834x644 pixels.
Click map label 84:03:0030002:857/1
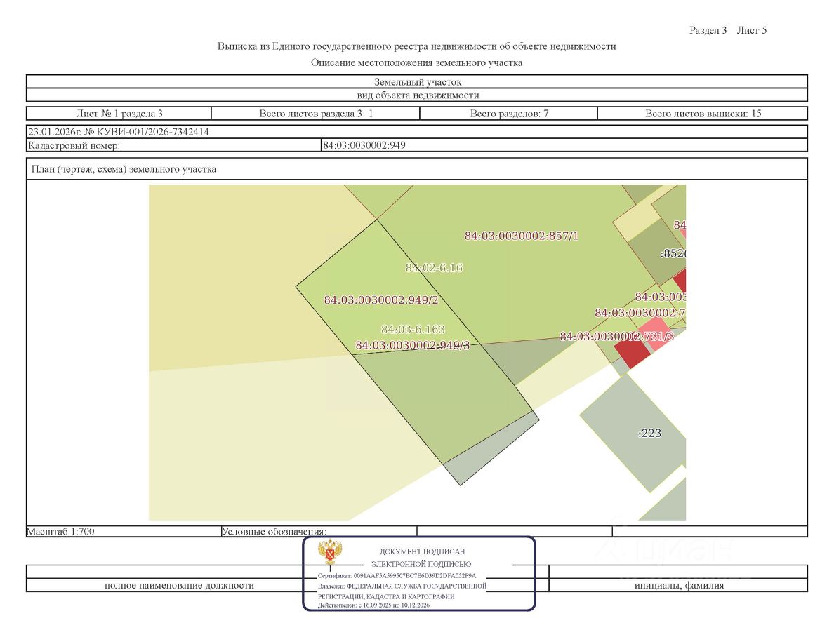pos(521,236)
